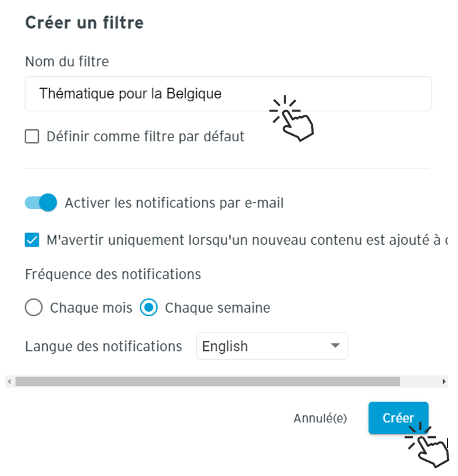This screenshot has height=476, width=458.
Task: Click the Annulé(e) cancel link
Action: 320,418
